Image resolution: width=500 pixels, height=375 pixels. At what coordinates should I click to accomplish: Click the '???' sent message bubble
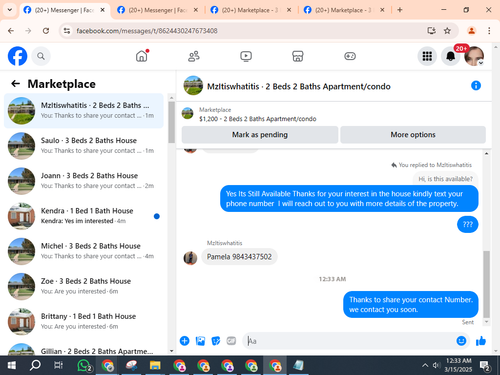[467, 224]
